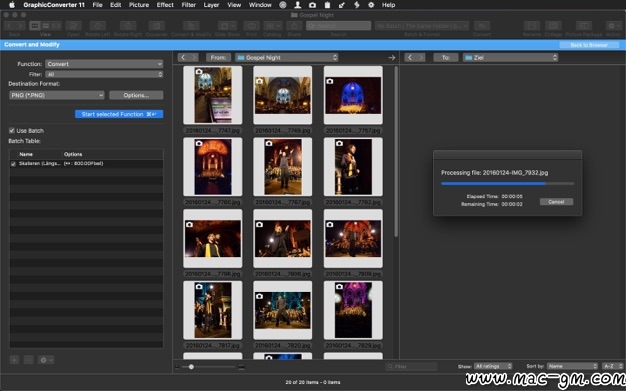Click the minus button below Batch Table

click(28, 360)
